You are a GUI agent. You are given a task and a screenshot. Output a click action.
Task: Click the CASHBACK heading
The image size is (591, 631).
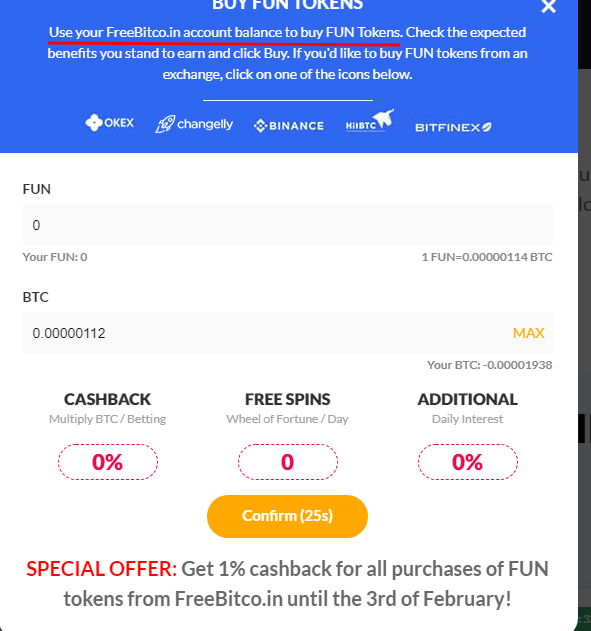(x=107, y=399)
